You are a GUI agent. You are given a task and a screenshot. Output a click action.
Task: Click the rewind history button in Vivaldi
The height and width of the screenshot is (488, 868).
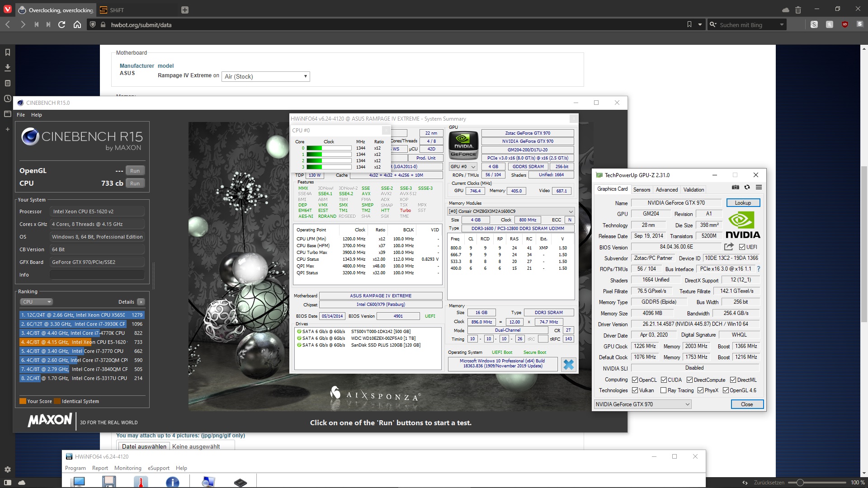pos(36,24)
